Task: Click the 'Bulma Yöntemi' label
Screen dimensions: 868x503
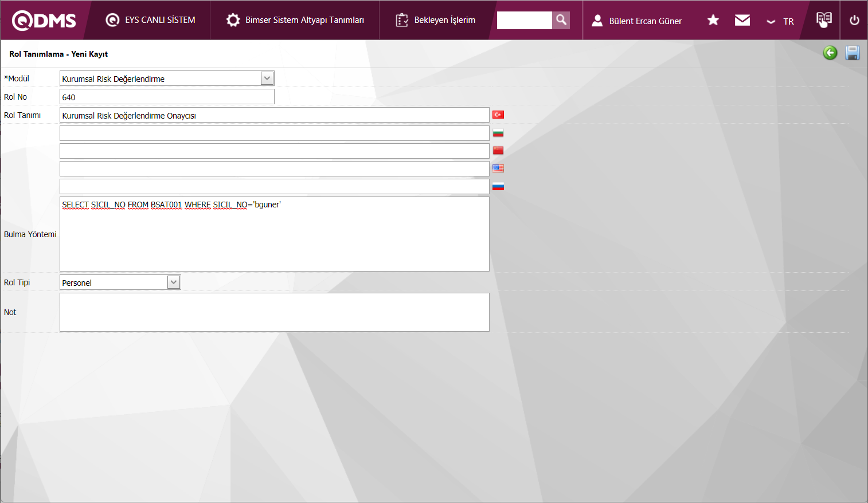Action: [x=30, y=234]
